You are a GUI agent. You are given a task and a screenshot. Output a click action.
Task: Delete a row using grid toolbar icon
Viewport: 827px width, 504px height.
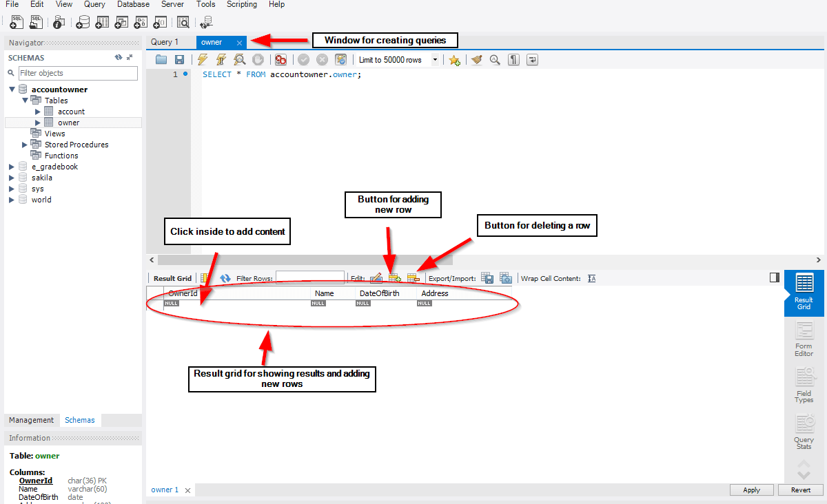tap(413, 277)
